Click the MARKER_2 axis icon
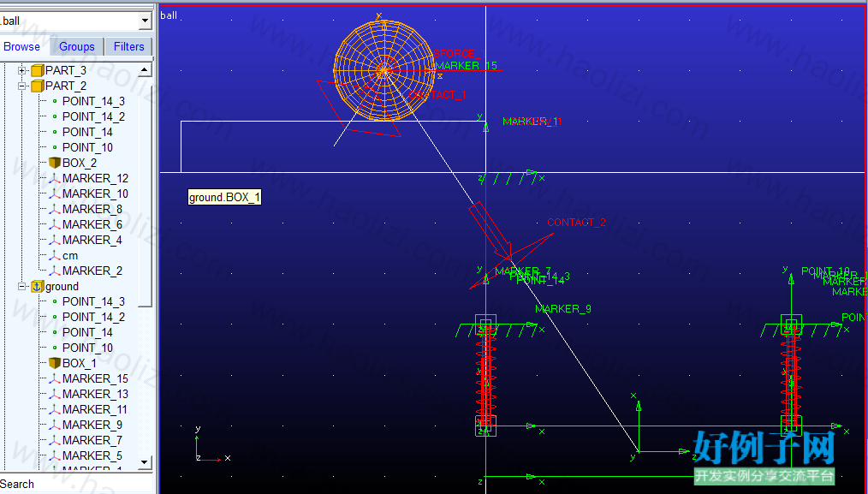This screenshot has width=868, height=494. point(54,271)
